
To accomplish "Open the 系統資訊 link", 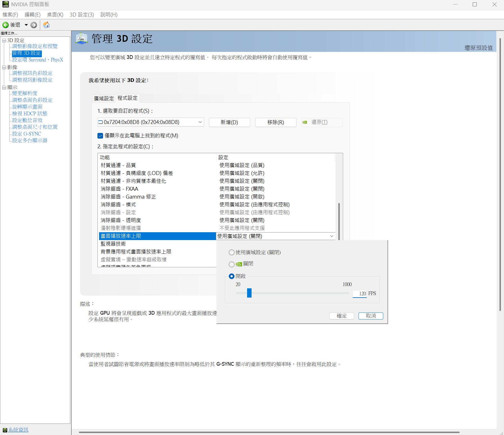I will point(18,430).
